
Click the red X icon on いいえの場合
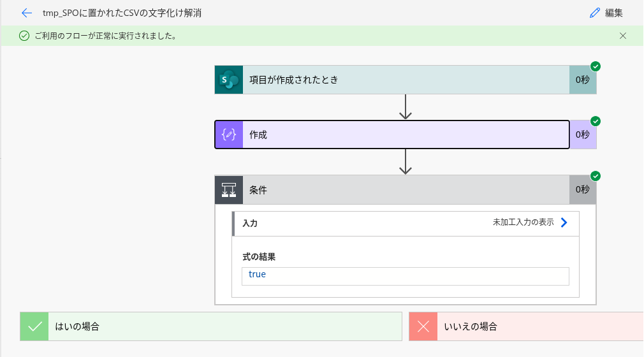[423, 326]
